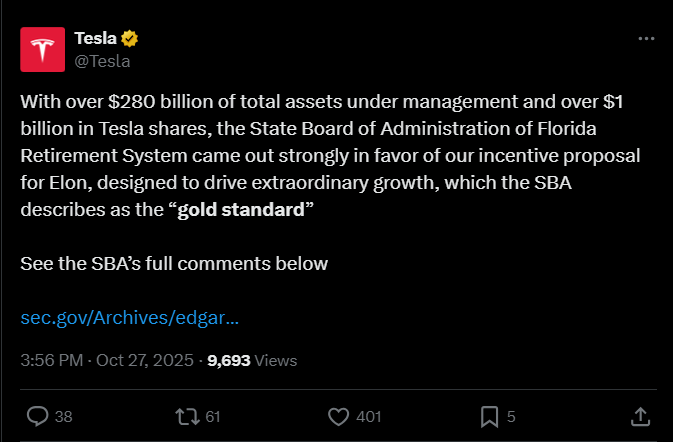Click the repost count 61
The height and width of the screenshot is (442, 673).
pos(212,417)
